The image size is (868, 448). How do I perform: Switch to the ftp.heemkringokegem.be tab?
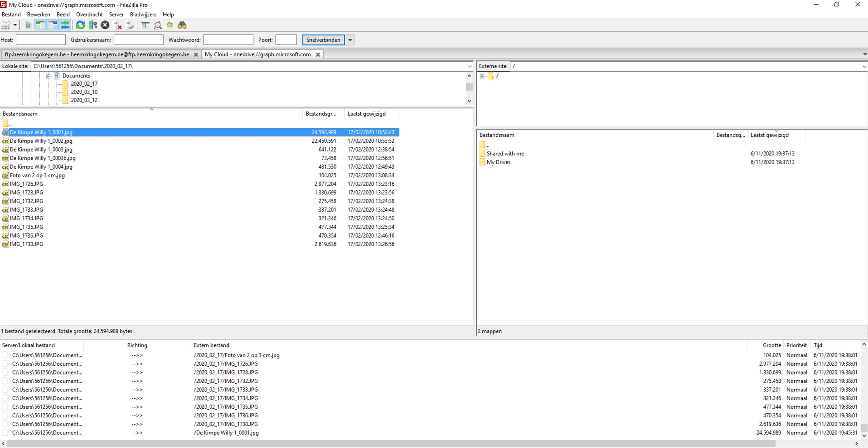tap(97, 54)
